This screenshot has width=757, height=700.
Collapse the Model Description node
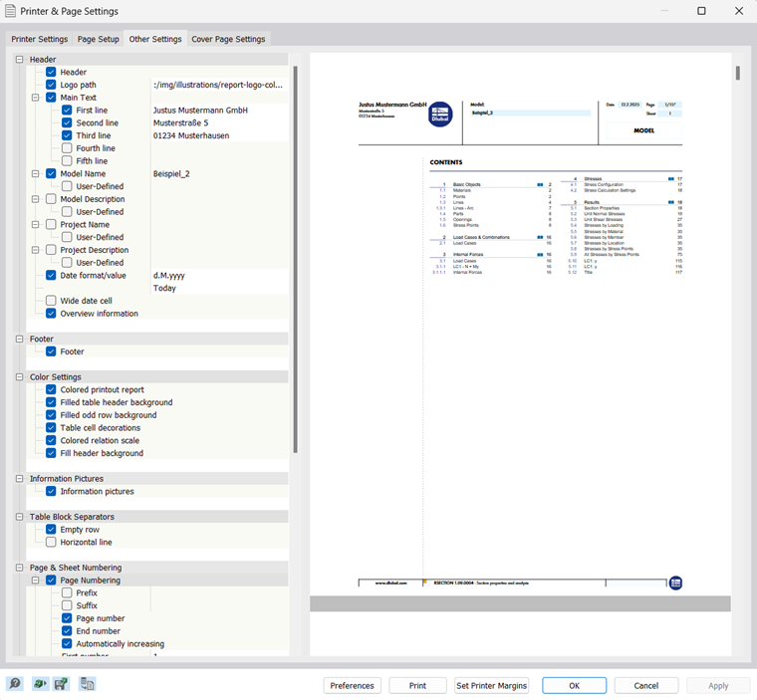35,199
